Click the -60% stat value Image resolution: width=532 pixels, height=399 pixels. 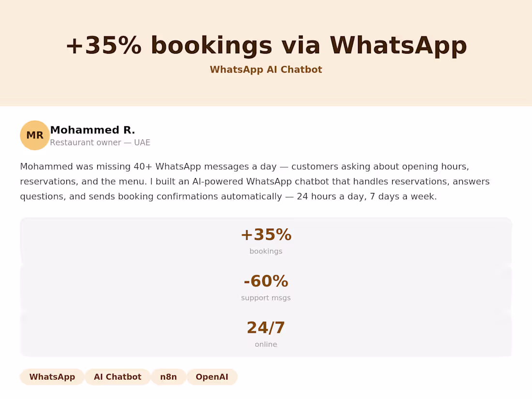click(x=266, y=281)
